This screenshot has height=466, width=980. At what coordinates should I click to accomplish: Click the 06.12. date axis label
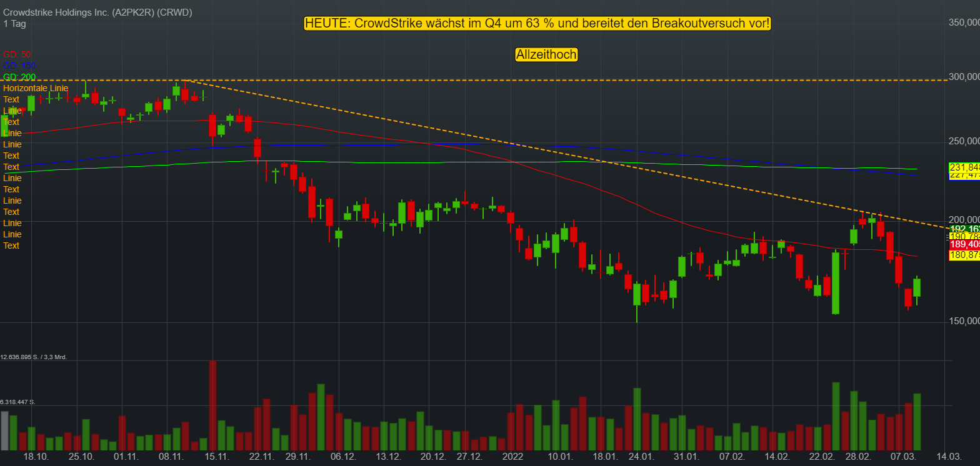(x=343, y=457)
